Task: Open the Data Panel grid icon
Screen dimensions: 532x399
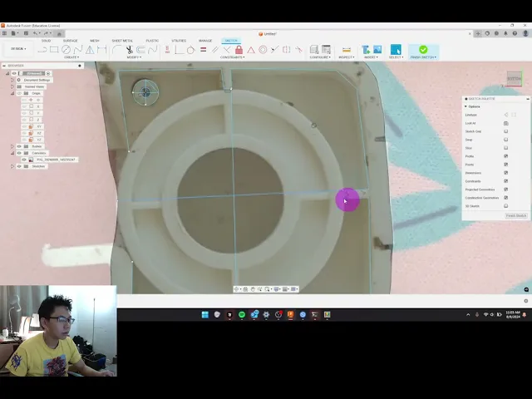Action: [x=4, y=33]
